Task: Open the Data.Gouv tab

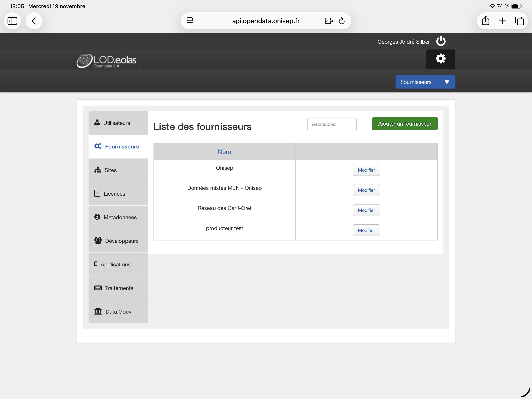Action: tap(118, 311)
